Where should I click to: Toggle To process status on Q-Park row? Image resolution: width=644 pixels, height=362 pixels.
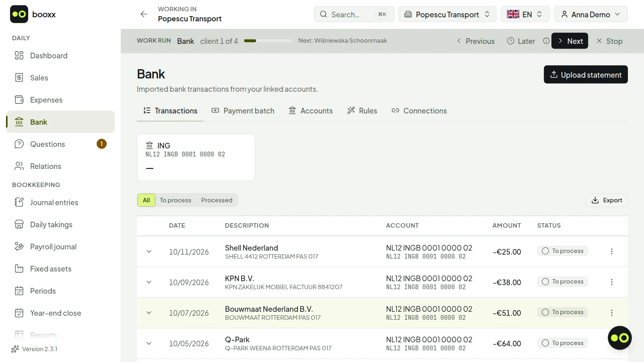(562, 343)
